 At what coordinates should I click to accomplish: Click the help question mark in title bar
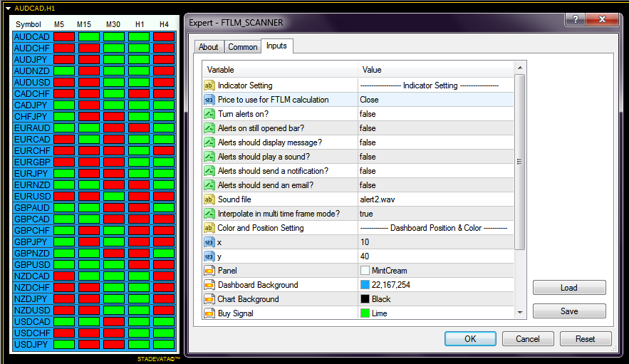coord(576,19)
